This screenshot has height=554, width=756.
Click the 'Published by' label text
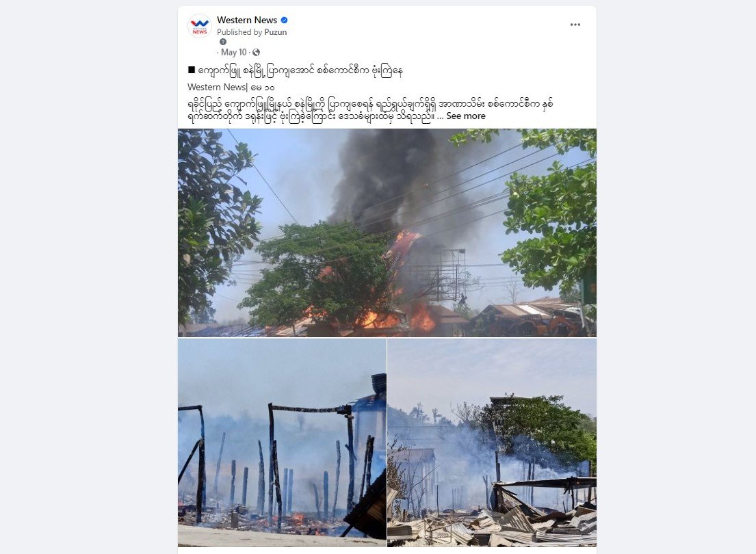(x=239, y=32)
